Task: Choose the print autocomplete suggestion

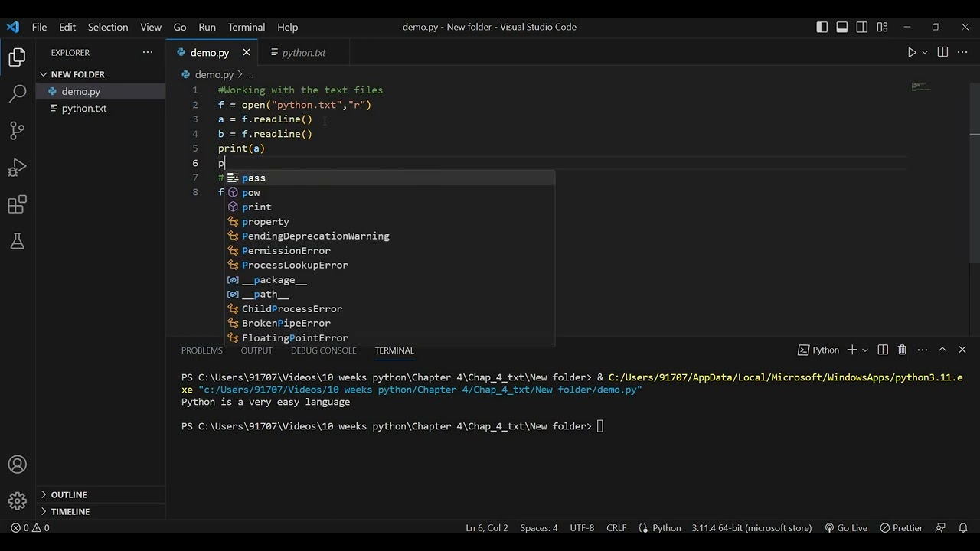Action: pyautogui.click(x=390, y=207)
